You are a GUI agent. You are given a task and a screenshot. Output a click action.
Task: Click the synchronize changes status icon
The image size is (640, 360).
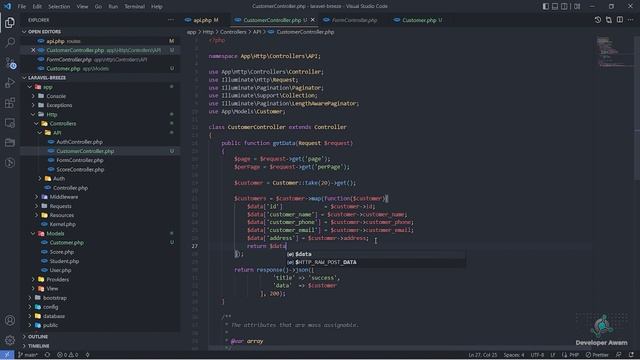[x=47, y=355]
